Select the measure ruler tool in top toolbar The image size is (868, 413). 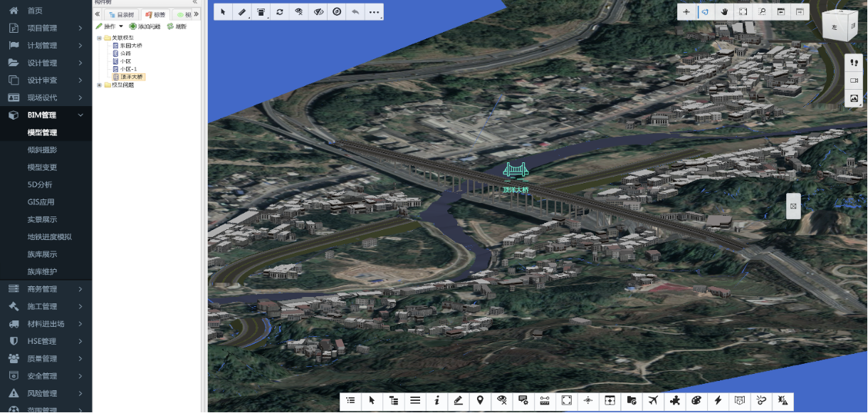[x=242, y=12]
